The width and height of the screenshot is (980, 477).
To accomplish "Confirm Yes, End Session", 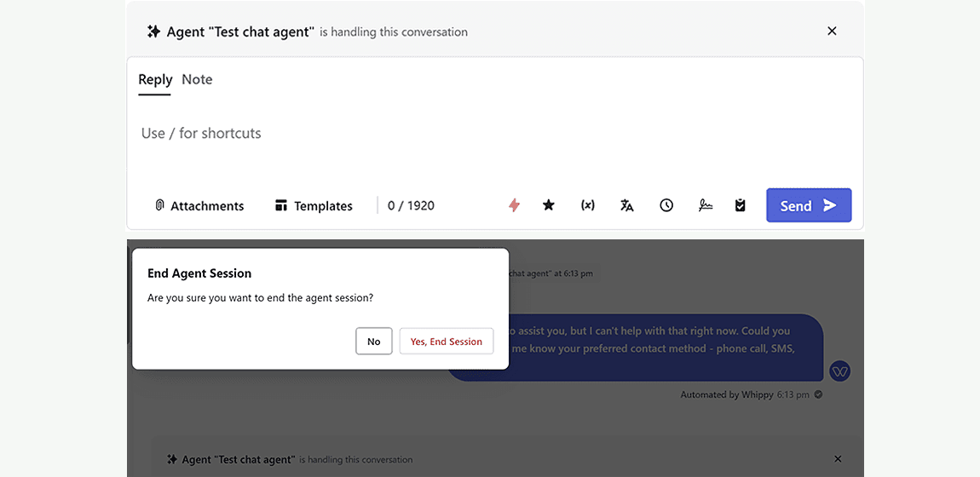I will click(x=447, y=342).
